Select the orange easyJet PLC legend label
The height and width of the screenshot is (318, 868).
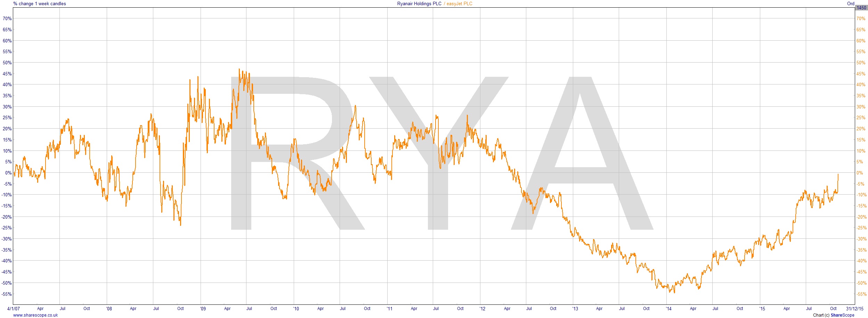click(x=459, y=4)
